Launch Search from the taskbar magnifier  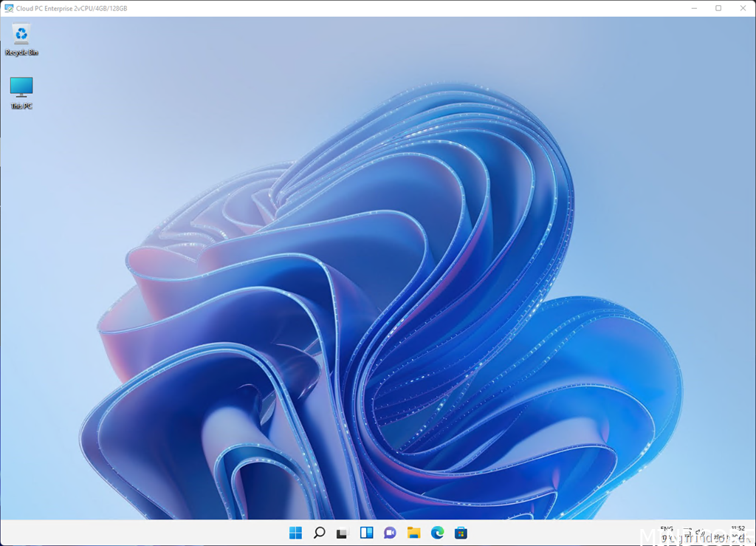tap(319, 533)
